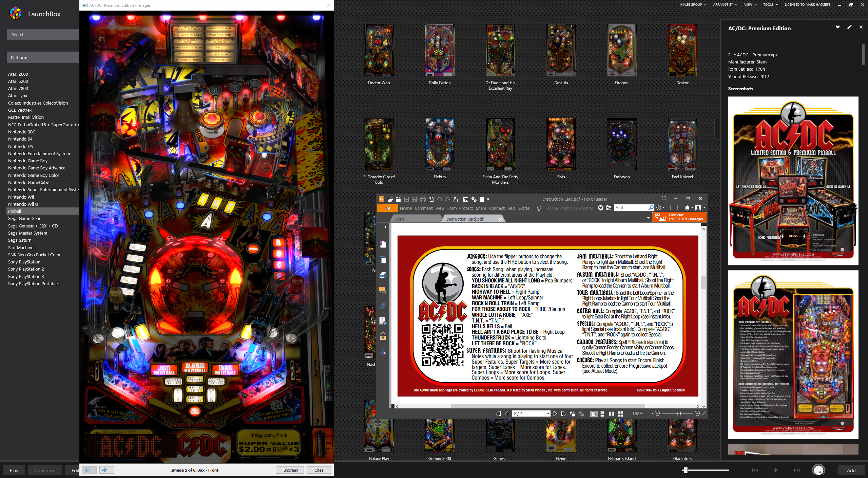Click the LaunchBox Search field
This screenshot has width=868, height=478.
(43, 35)
